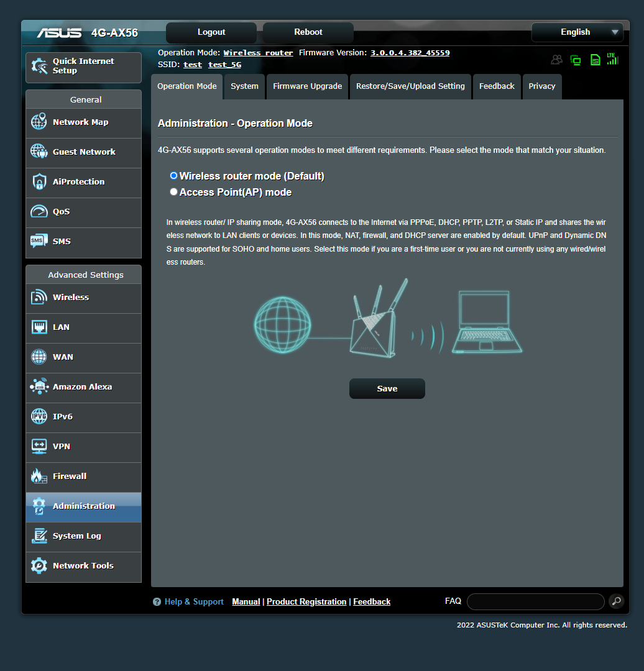Click the Amazon Alexa icon

click(x=39, y=386)
